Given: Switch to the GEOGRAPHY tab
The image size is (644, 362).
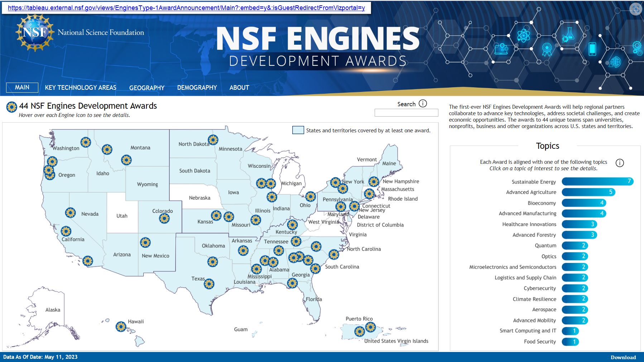Looking at the screenshot, I should [x=146, y=88].
